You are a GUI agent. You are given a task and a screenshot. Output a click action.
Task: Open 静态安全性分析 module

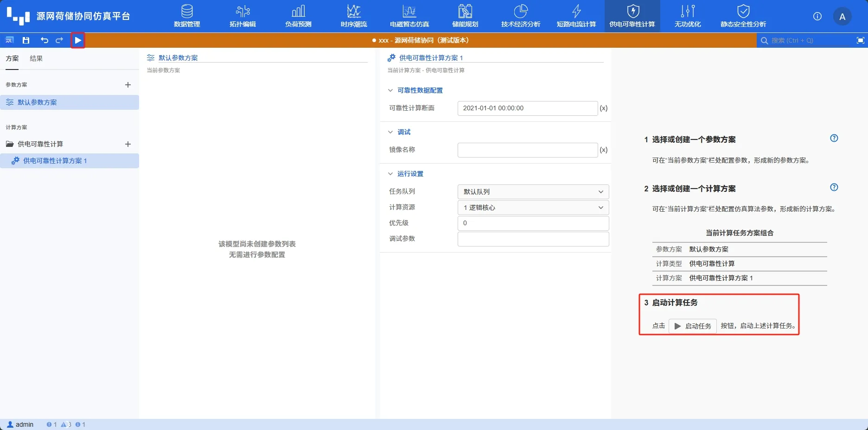[743, 16]
